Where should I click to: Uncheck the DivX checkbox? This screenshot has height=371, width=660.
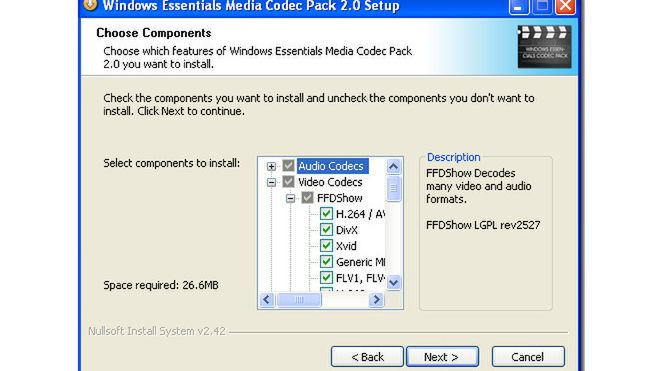(326, 230)
